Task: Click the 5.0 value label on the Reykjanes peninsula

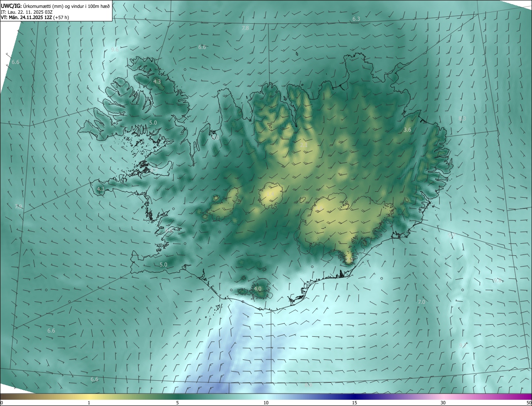Action: 163,265
